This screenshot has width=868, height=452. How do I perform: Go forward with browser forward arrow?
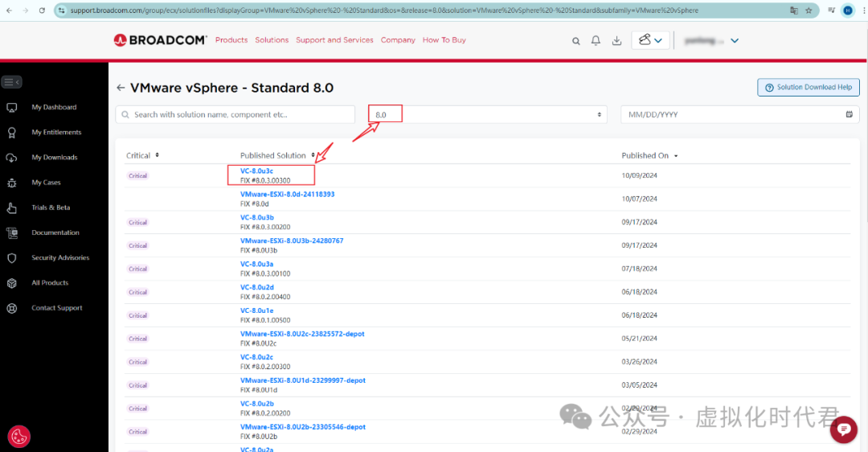26,10
